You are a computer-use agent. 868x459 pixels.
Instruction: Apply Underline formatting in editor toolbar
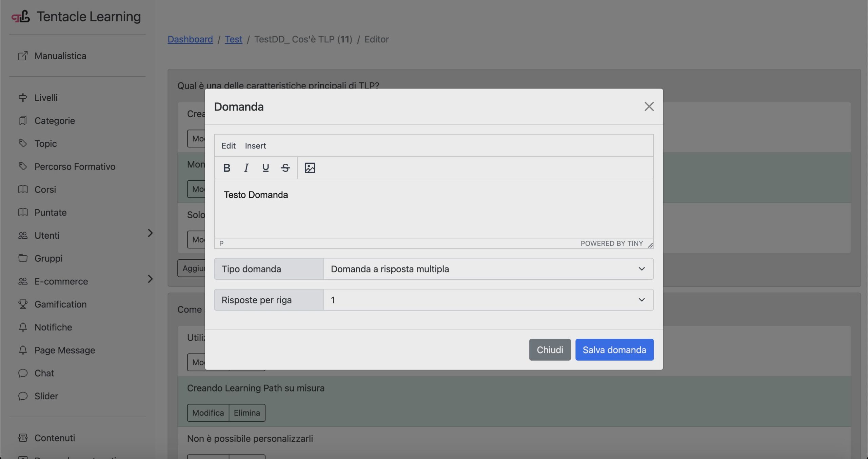click(265, 168)
